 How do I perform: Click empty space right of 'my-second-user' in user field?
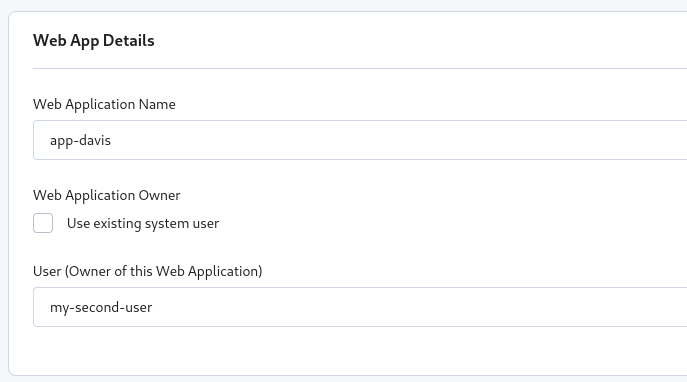click(416, 307)
